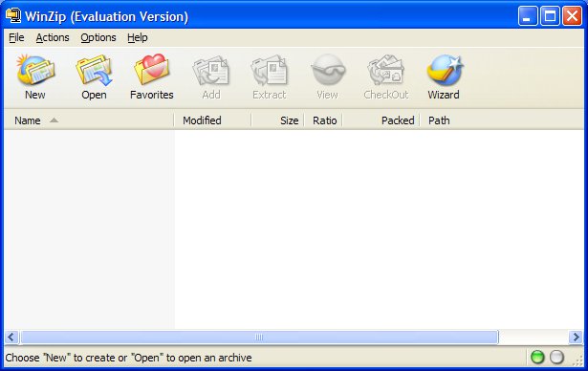
Task: Click the window resize grip
Action: 578,360
